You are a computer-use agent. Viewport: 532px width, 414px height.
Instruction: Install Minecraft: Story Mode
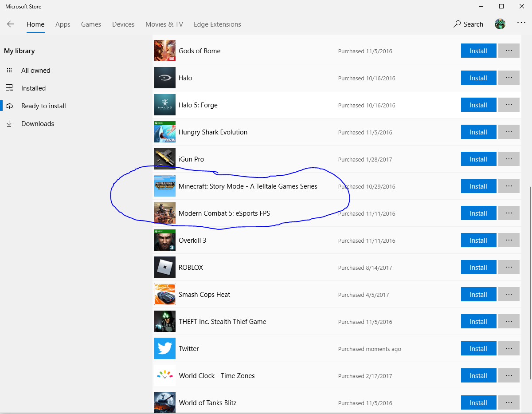478,186
